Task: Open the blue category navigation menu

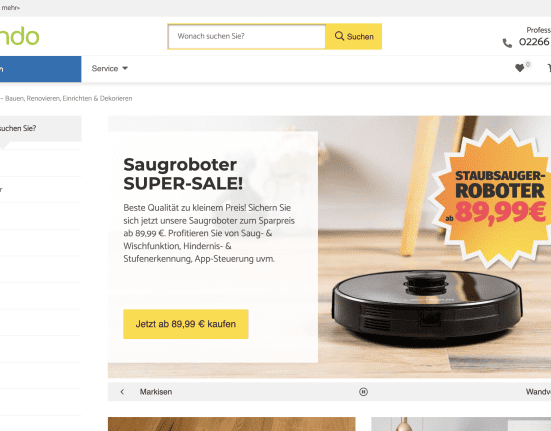Action: (40, 69)
